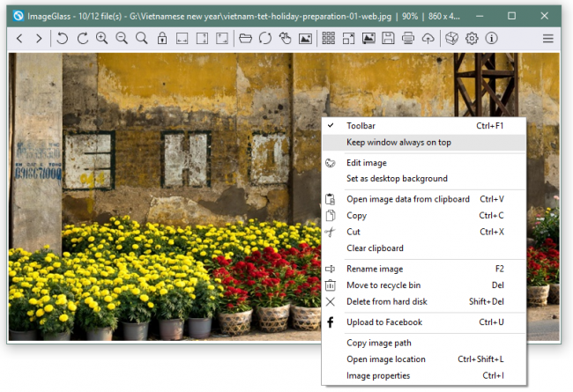
Task: Enable Keep window always on top
Action: [x=398, y=142]
